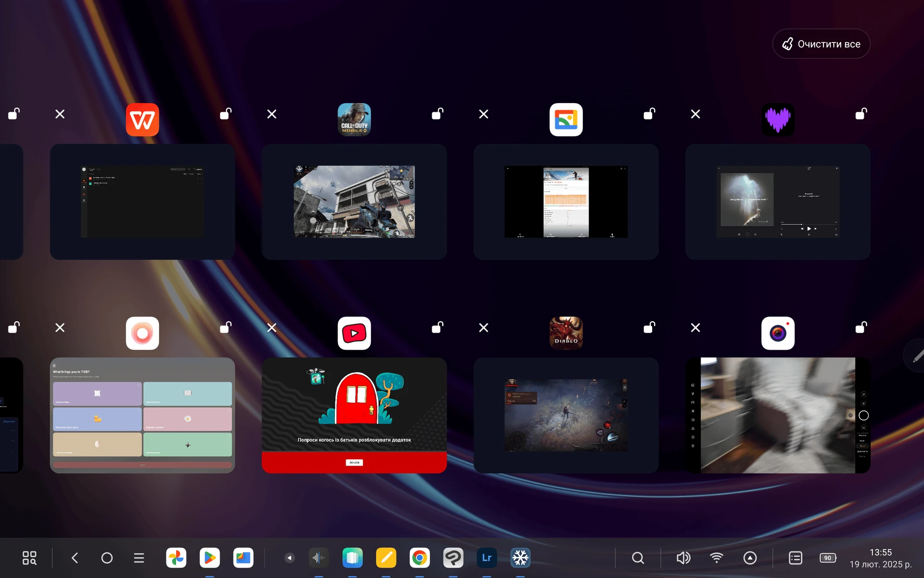The image size is (924, 578).
Task: Open the voice recorder app in taskbar
Action: (x=319, y=558)
